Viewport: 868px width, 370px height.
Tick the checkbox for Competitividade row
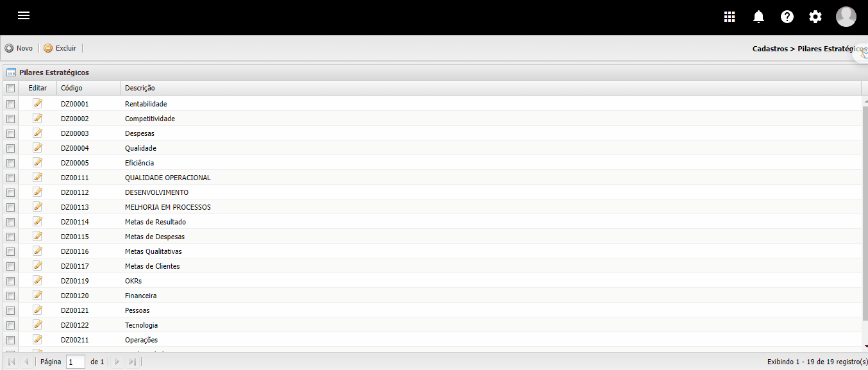coord(10,119)
